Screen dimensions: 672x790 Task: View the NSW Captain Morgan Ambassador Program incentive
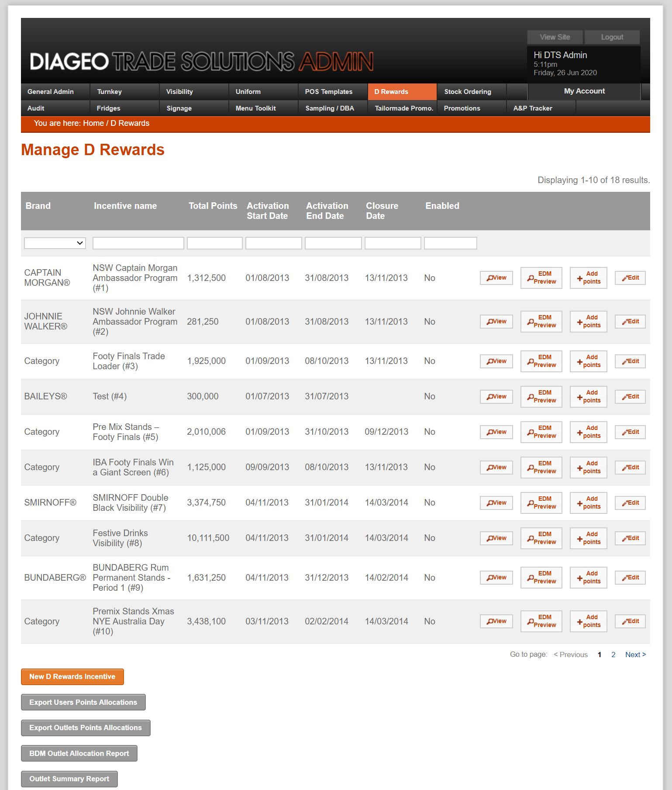[x=496, y=278]
